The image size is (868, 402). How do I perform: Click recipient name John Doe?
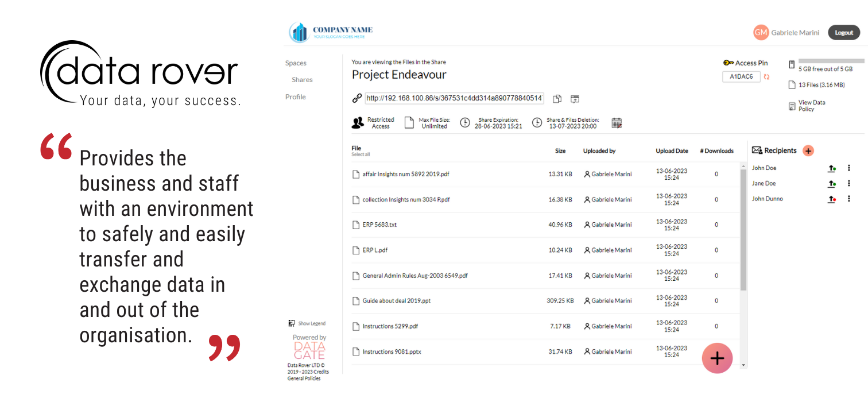[764, 168]
